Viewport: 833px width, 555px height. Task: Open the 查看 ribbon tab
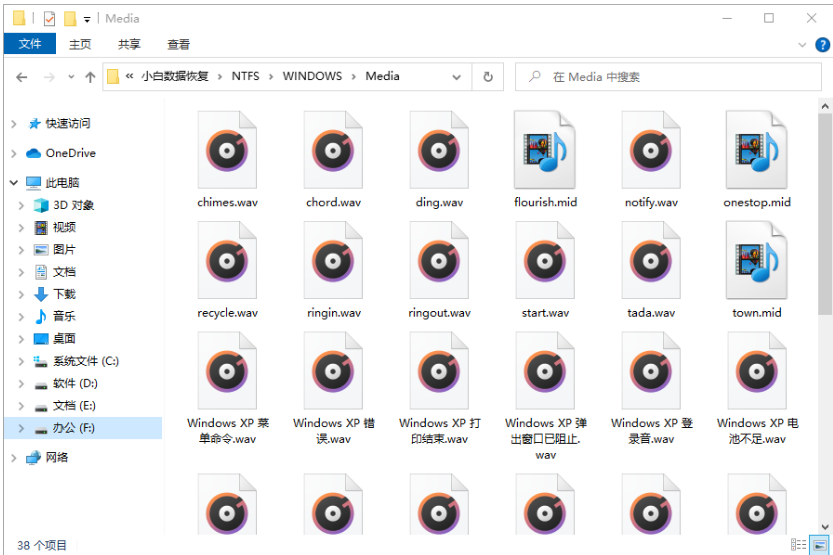click(179, 44)
